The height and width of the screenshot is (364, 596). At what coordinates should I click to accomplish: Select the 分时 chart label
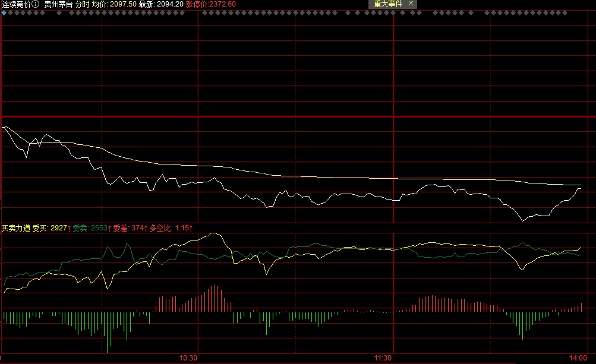[x=83, y=4]
